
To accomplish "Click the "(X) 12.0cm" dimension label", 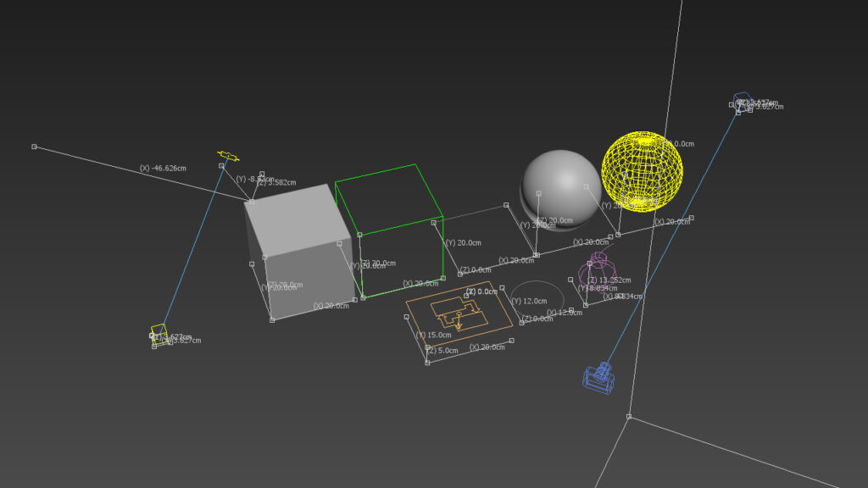I will pyautogui.click(x=565, y=313).
